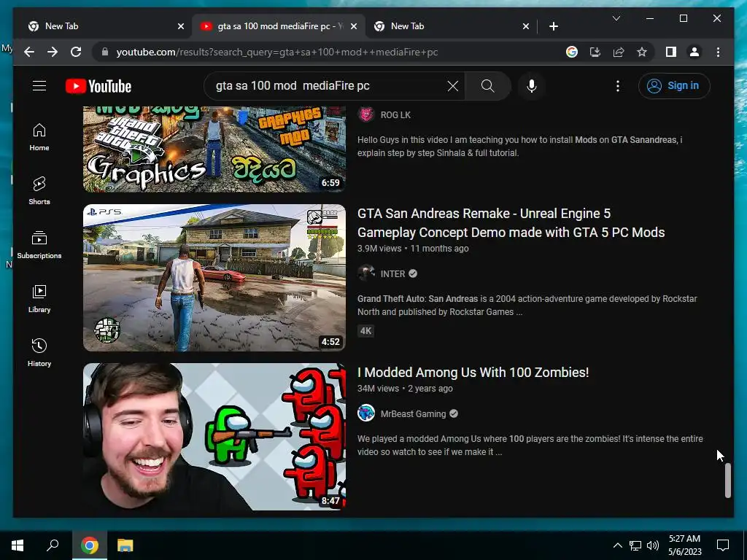Click the page vertical scrollbar thumb

coord(727,481)
